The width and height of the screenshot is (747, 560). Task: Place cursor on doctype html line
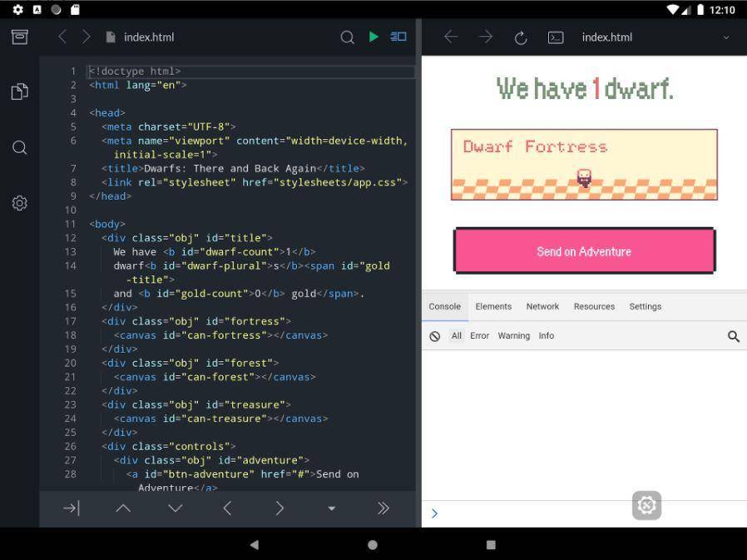251,71
